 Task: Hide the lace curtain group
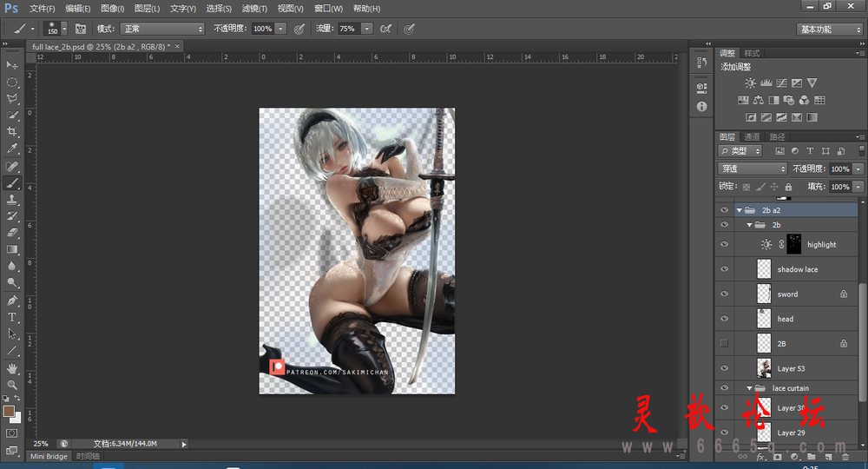click(x=724, y=388)
